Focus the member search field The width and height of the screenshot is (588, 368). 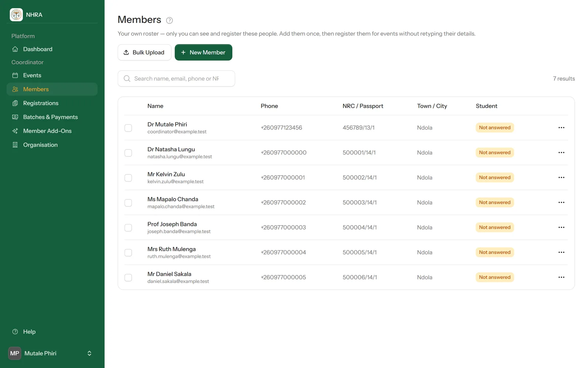176,79
